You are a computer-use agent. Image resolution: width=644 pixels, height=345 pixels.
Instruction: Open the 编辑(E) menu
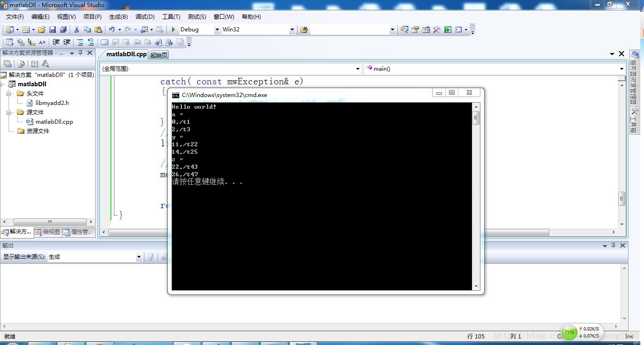(40, 17)
